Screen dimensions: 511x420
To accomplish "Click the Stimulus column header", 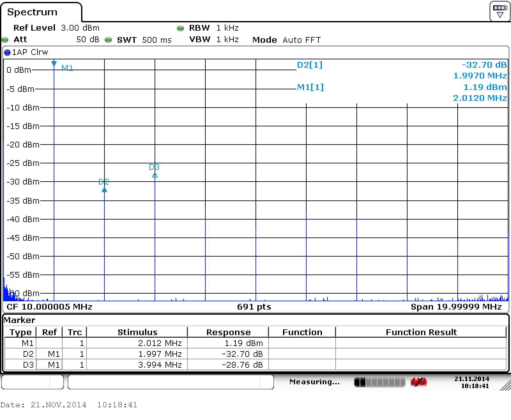I will pos(137,332).
